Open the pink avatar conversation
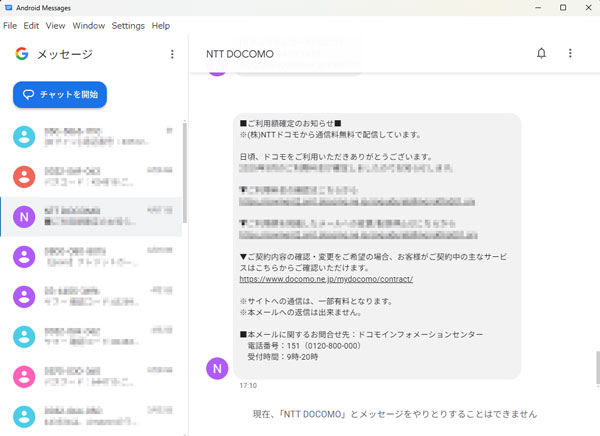600x436 pixels. coord(91,376)
